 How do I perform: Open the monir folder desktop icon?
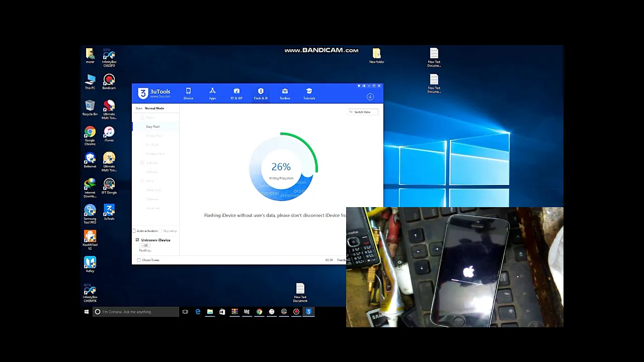point(90,56)
